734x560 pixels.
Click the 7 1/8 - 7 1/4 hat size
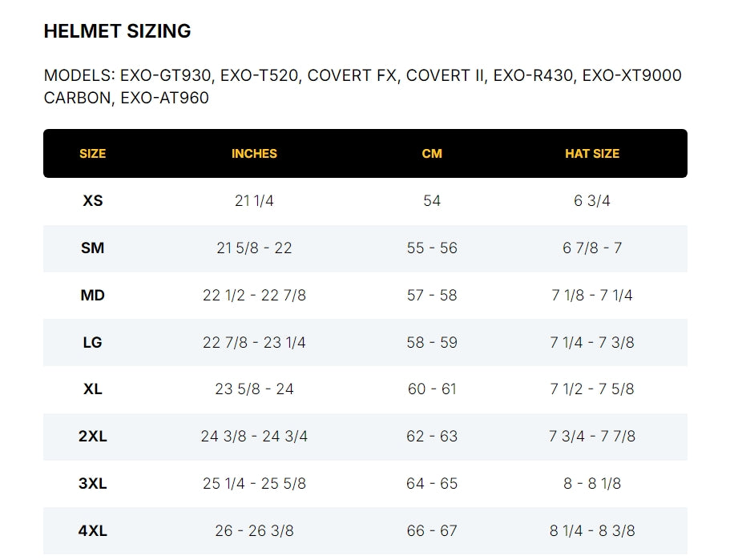592,295
